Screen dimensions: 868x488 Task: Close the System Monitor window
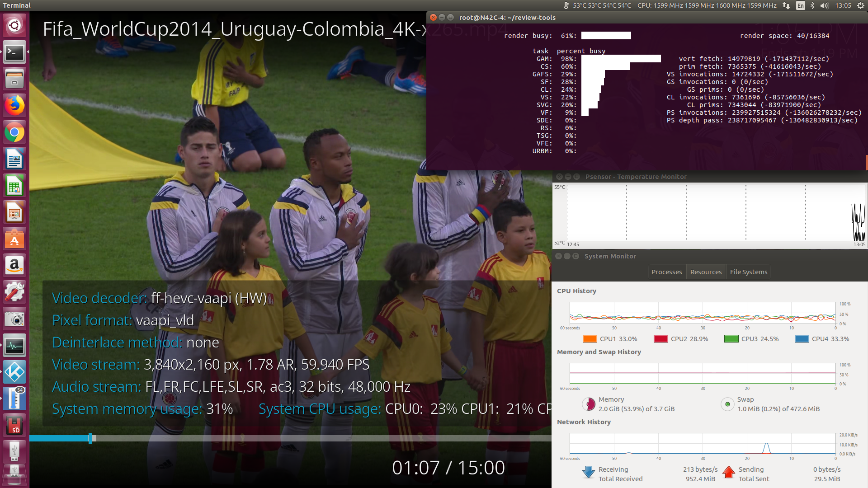pos(558,256)
